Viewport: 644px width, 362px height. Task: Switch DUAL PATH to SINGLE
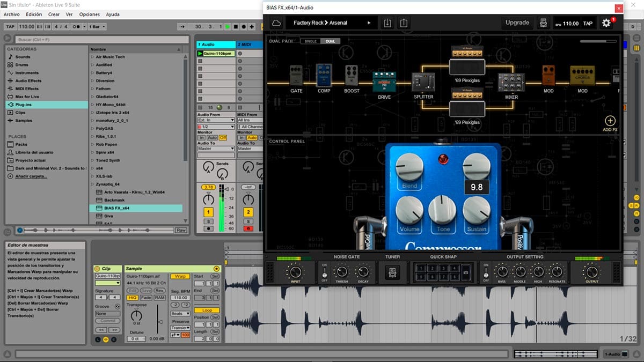311,41
